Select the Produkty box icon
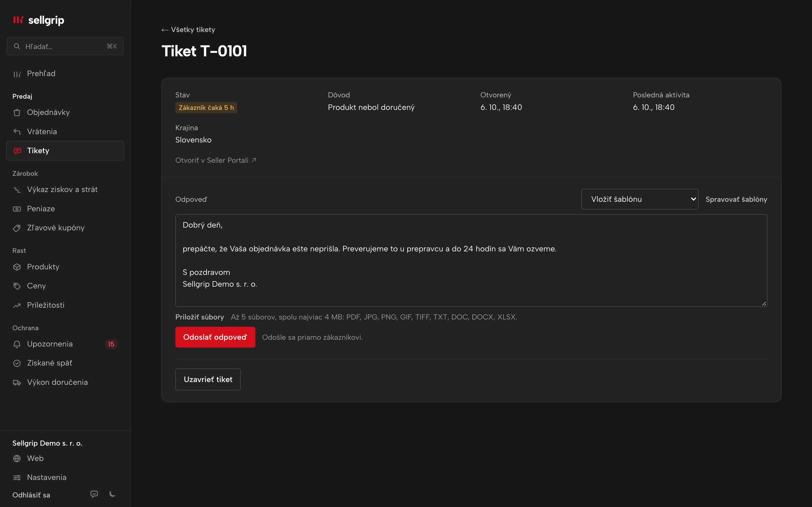 click(x=17, y=267)
